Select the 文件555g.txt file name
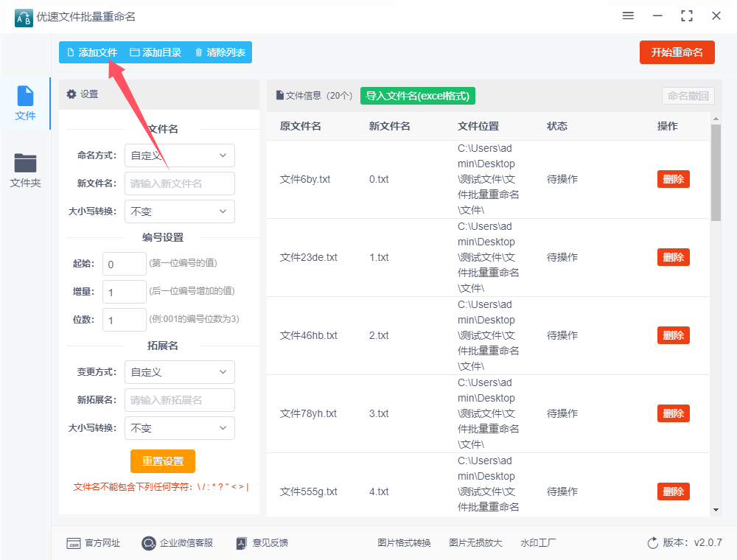Viewport: 737px width, 560px height. [x=309, y=491]
